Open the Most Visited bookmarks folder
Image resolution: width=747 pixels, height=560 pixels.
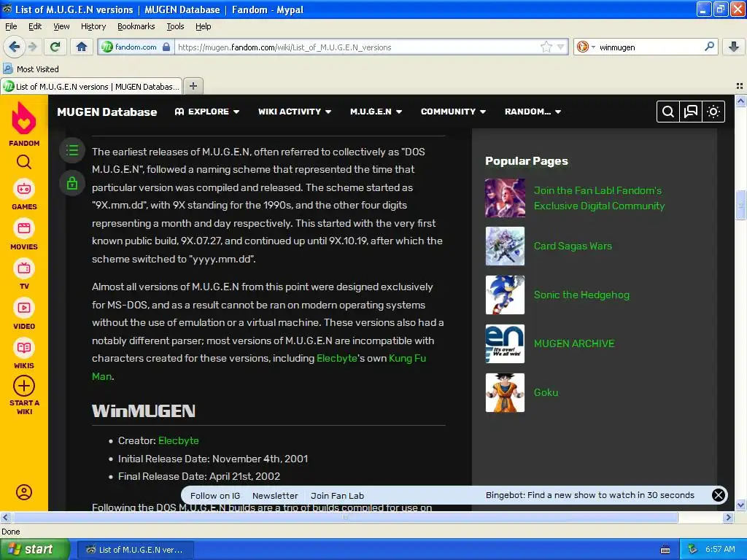[x=31, y=69]
